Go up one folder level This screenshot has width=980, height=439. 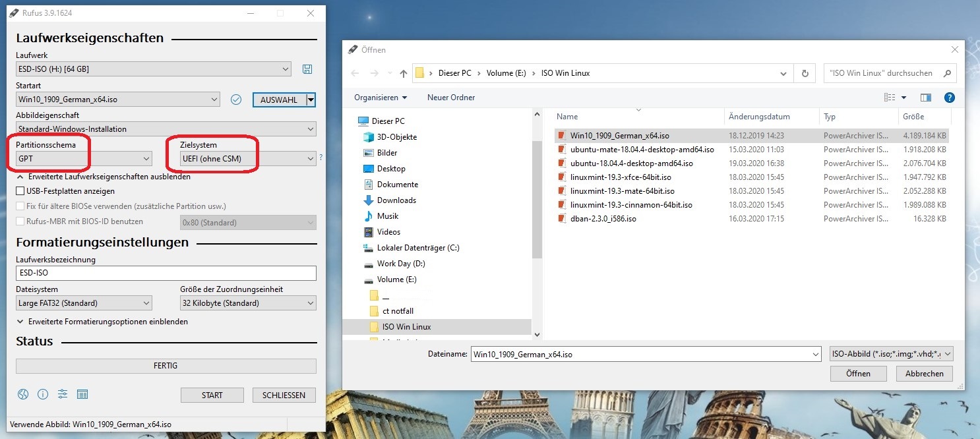pyautogui.click(x=403, y=73)
